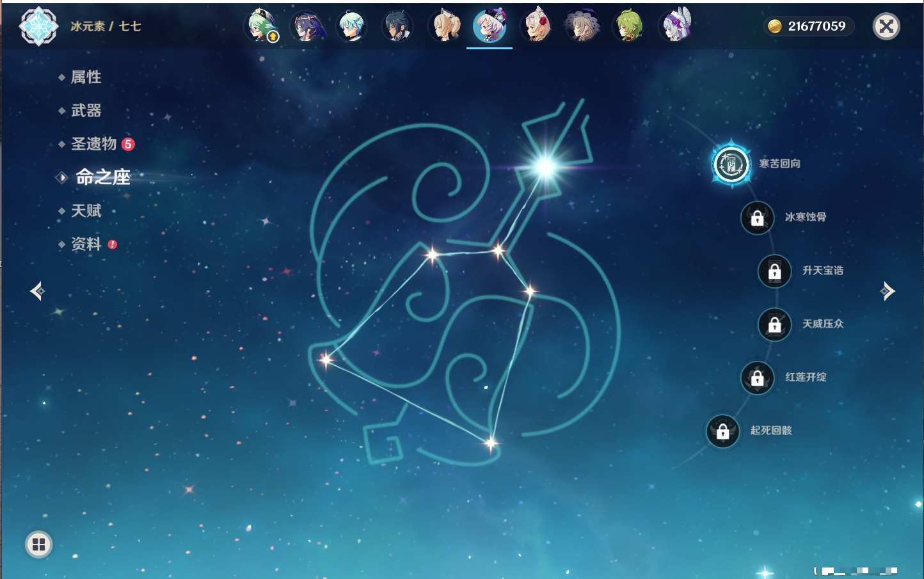
Task: Select the green-haired character avatar with upgrade arrow
Action: 262,26
